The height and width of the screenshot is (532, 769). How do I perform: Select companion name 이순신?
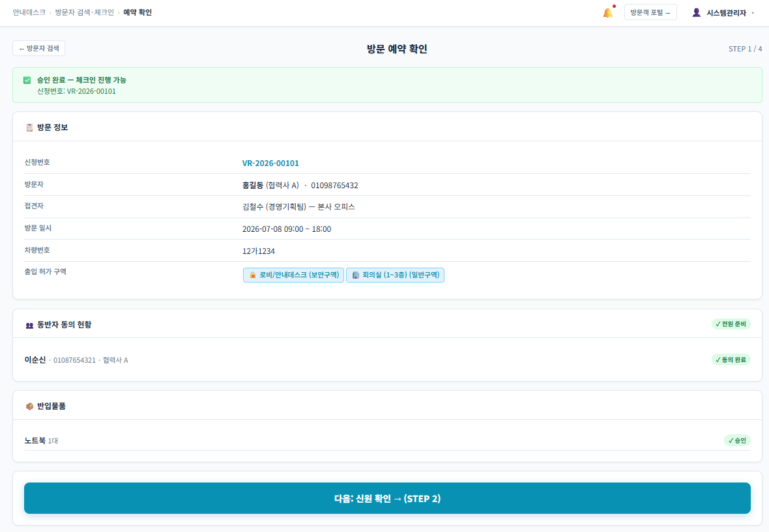click(35, 359)
